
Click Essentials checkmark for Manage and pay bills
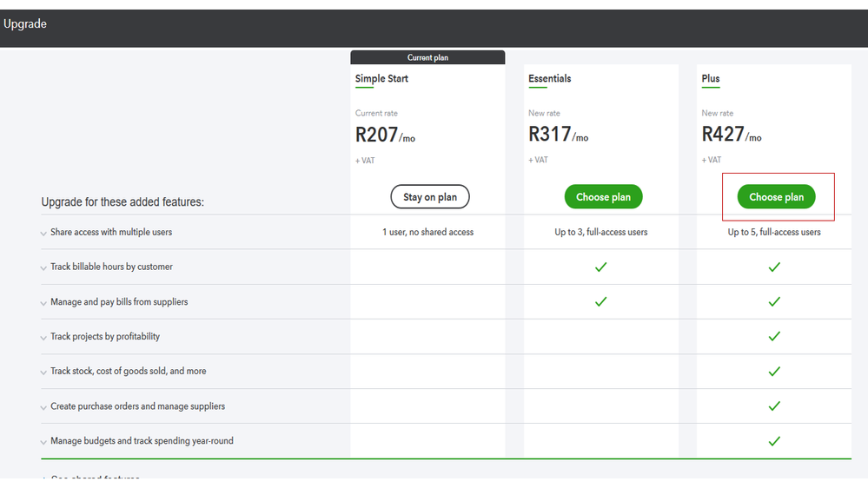(x=600, y=302)
